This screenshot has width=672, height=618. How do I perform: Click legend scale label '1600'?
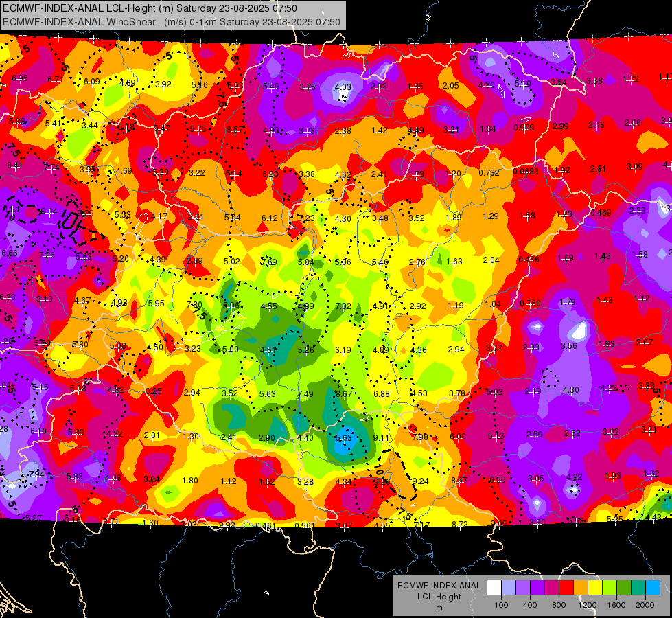coord(616,605)
